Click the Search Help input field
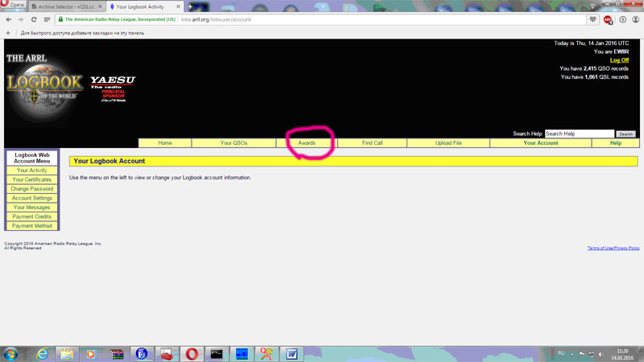The image size is (644, 362). 579,134
